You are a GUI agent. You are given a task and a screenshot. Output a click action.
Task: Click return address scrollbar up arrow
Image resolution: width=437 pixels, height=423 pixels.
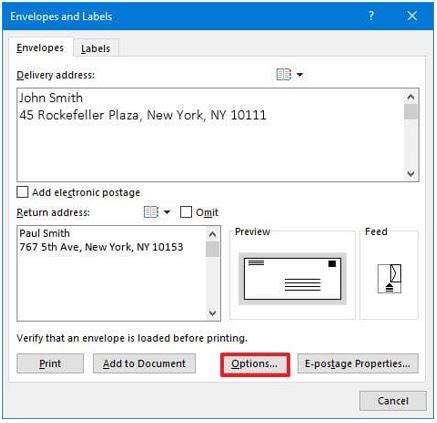212,234
